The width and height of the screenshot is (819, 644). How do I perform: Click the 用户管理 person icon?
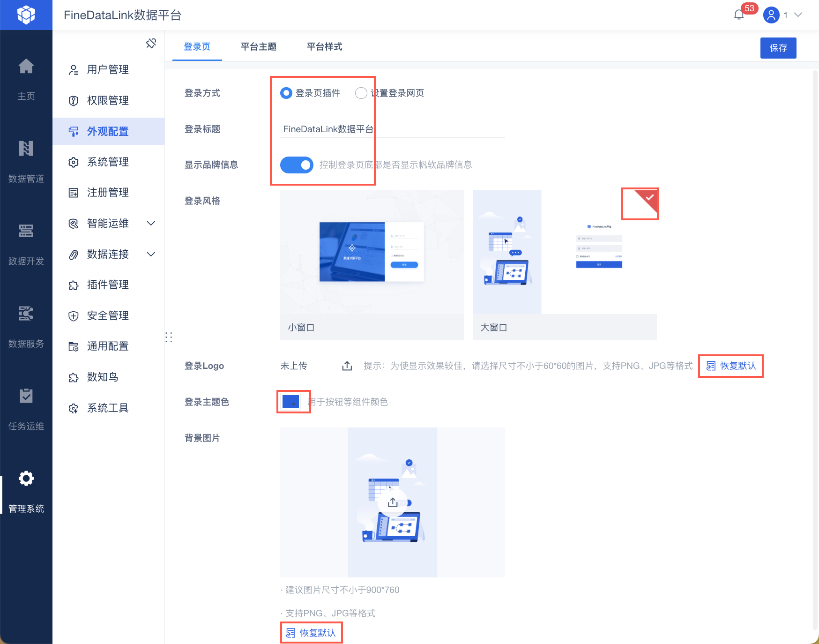(74, 70)
